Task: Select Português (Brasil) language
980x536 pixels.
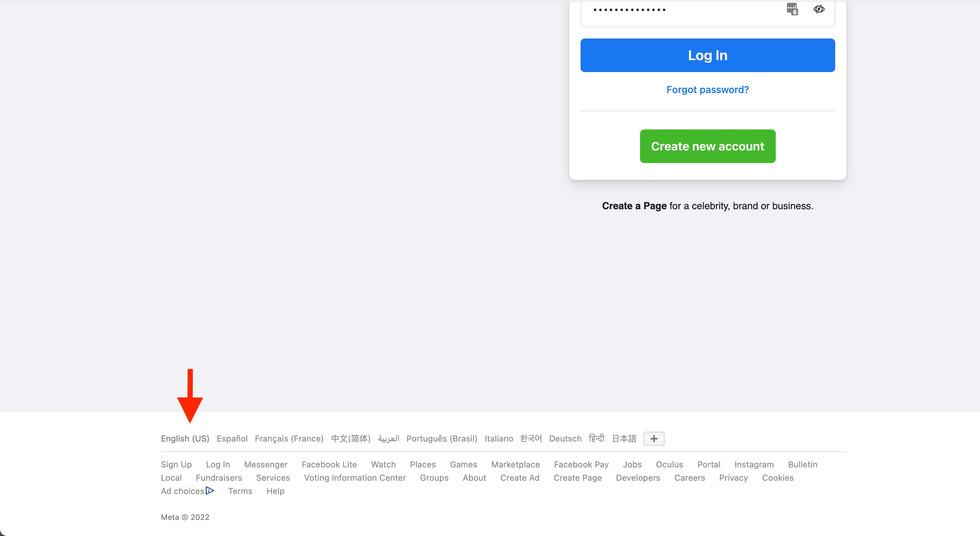Action: tap(441, 438)
